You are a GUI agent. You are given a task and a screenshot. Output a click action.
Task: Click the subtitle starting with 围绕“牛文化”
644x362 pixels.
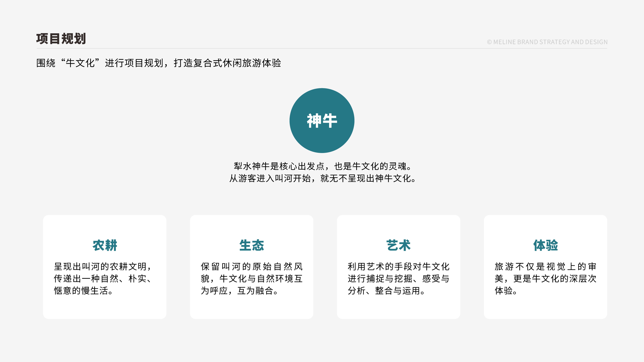pyautogui.click(x=158, y=63)
